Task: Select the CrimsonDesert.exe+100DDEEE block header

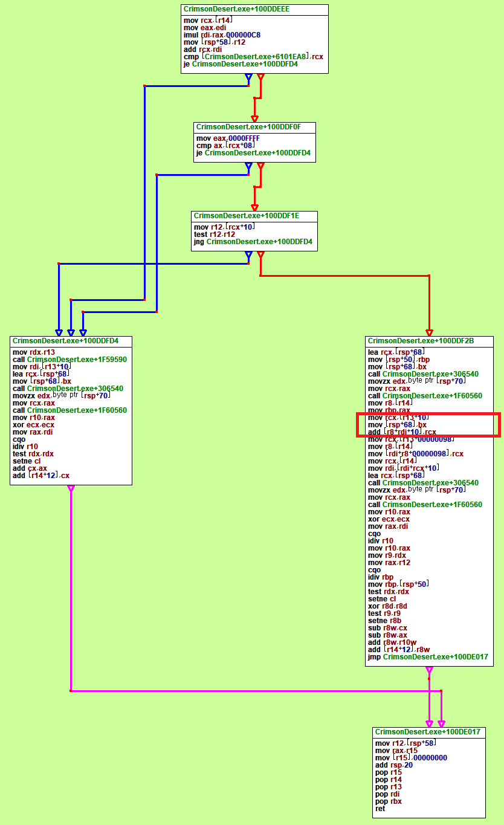Action: click(x=254, y=10)
